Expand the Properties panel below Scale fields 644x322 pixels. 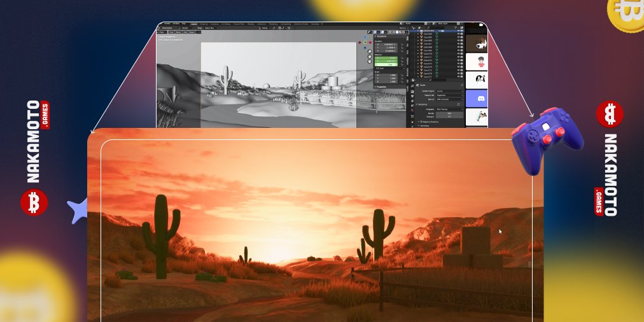381,87
